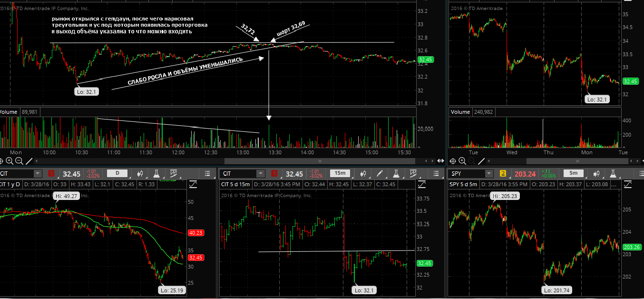Click right arrow of main chart scrollbar
The width and height of the screenshot is (644, 299).
(432, 161)
